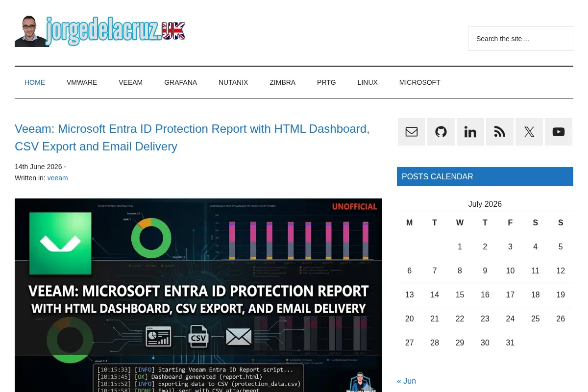The image size is (588, 392).
Task: Select calendar day 1
Action: 460,247
